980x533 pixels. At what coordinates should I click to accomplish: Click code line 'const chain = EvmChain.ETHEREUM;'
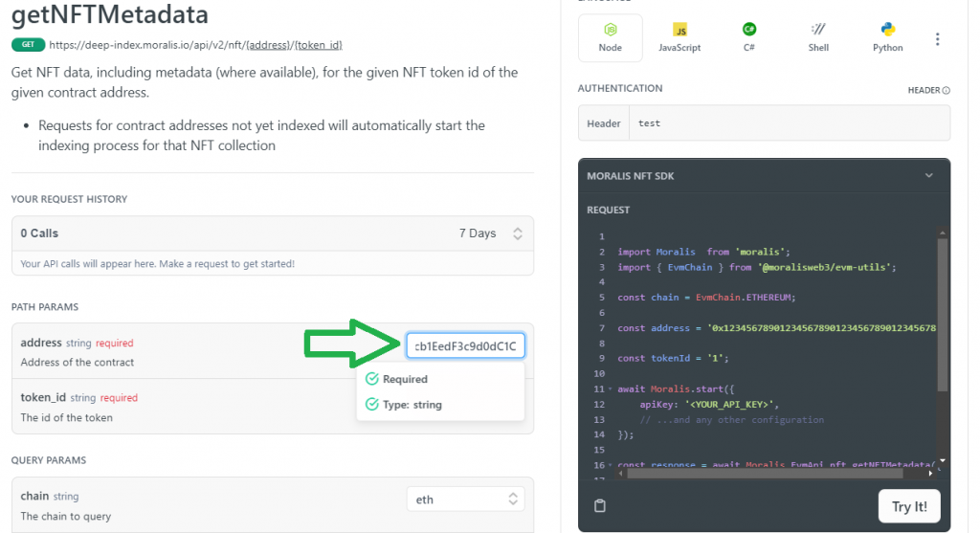pos(707,298)
